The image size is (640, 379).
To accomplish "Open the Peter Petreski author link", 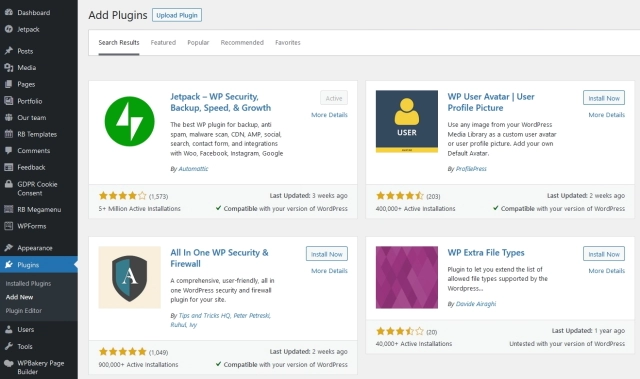I will [251, 315].
